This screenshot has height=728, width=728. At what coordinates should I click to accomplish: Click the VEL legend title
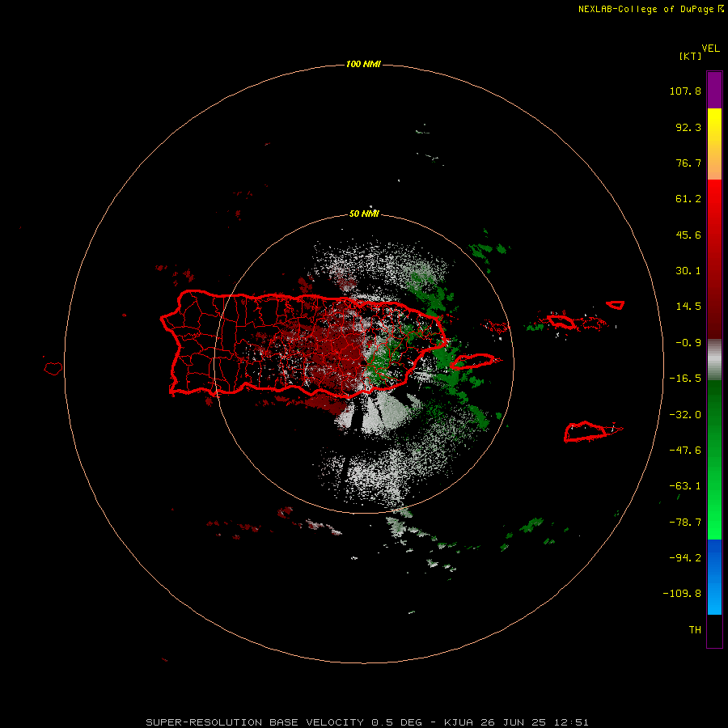[x=711, y=49]
